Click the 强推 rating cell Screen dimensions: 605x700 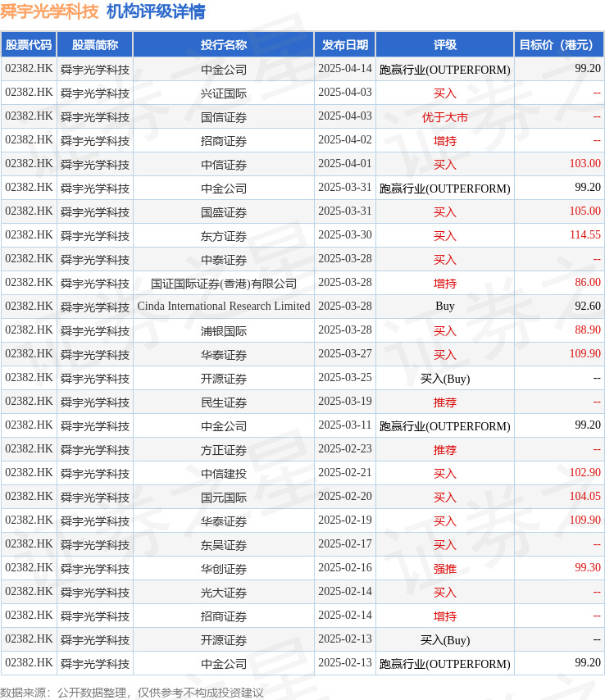(445, 568)
